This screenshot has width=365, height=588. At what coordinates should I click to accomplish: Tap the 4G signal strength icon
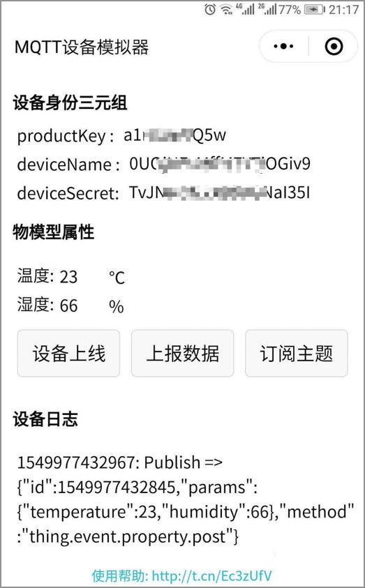[244, 9]
